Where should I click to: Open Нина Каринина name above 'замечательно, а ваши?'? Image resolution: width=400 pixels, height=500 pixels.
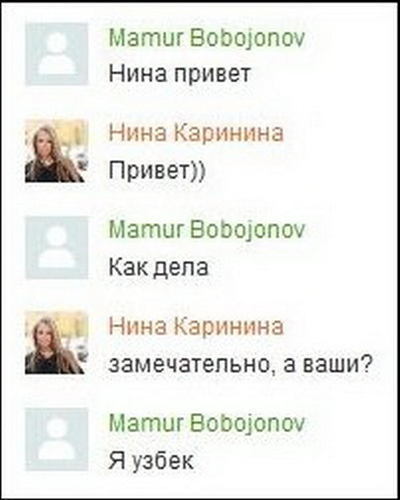[x=196, y=326]
